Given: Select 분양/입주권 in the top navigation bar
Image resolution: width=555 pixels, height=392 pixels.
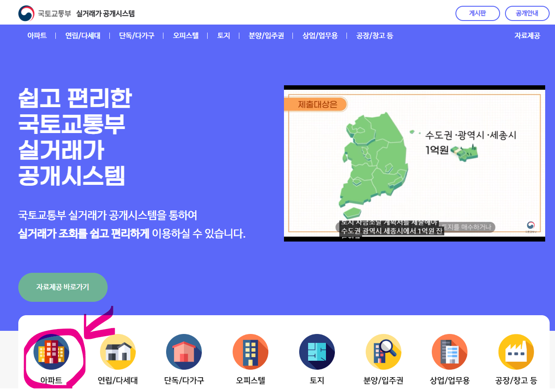Looking at the screenshot, I should point(266,36).
